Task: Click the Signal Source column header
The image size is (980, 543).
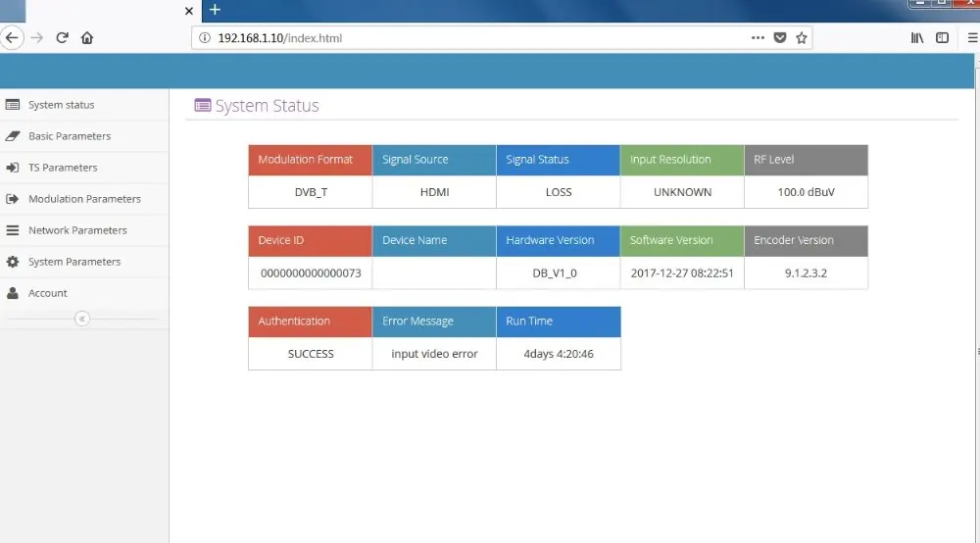Action: (x=434, y=160)
